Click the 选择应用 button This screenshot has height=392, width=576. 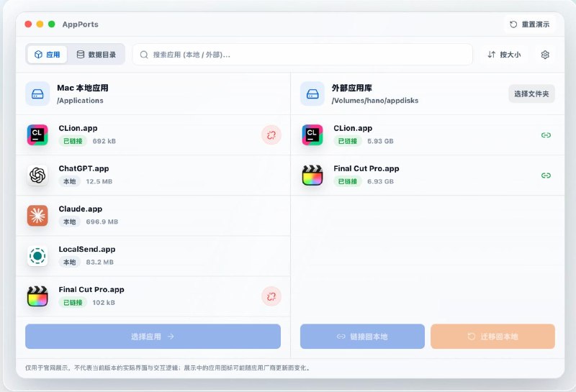(x=153, y=336)
